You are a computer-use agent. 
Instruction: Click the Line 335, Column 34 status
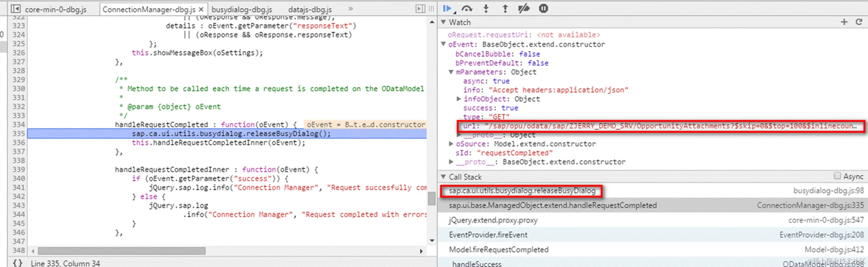pyautogui.click(x=65, y=263)
